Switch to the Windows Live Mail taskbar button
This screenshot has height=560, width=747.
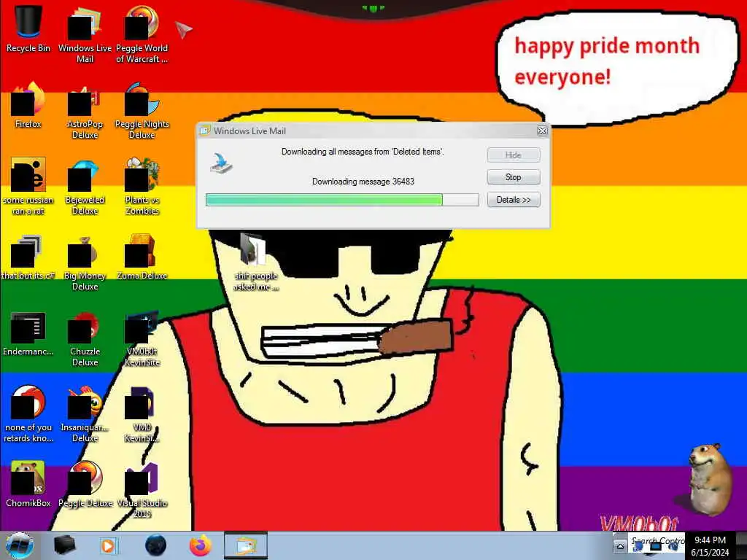point(246,545)
